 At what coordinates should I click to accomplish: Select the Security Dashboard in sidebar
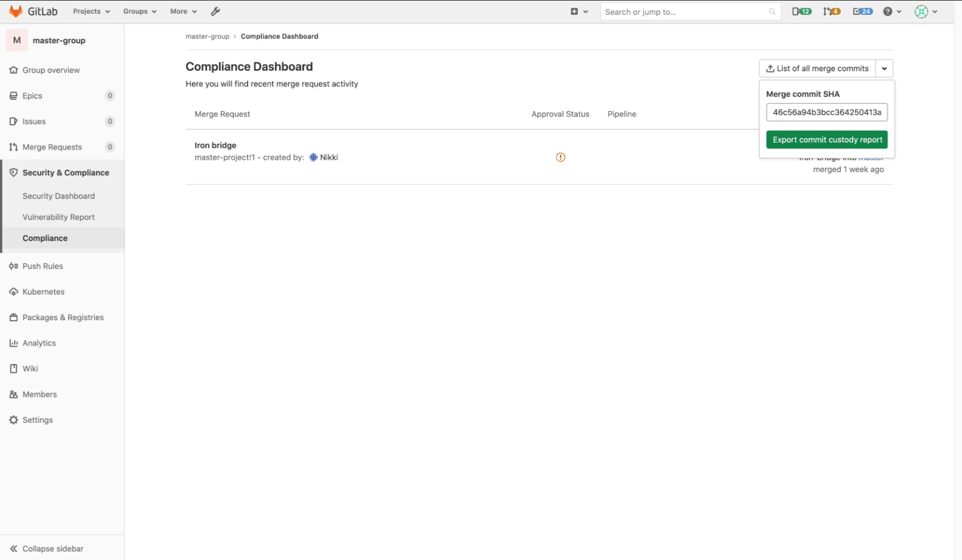(x=58, y=195)
